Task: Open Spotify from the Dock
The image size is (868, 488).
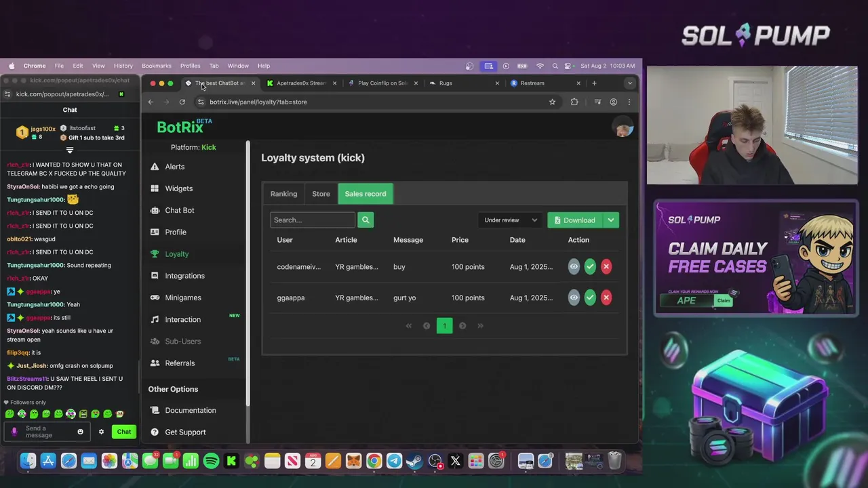Action: [211, 462]
